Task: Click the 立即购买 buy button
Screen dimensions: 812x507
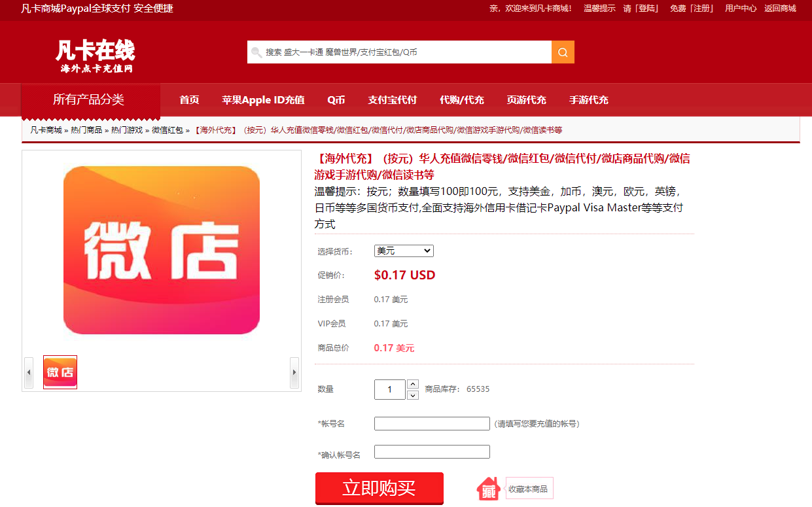Action: 380,488
